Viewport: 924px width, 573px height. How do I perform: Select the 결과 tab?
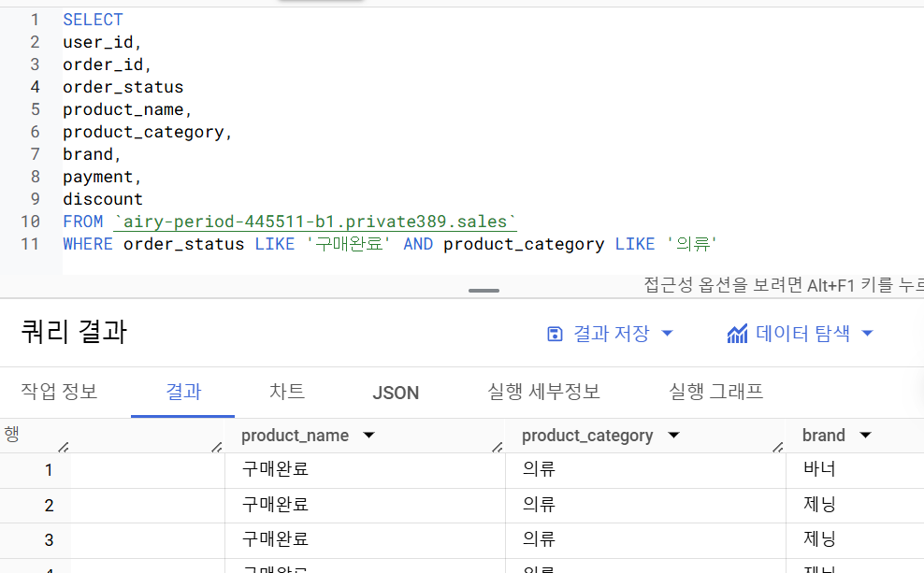tap(183, 392)
